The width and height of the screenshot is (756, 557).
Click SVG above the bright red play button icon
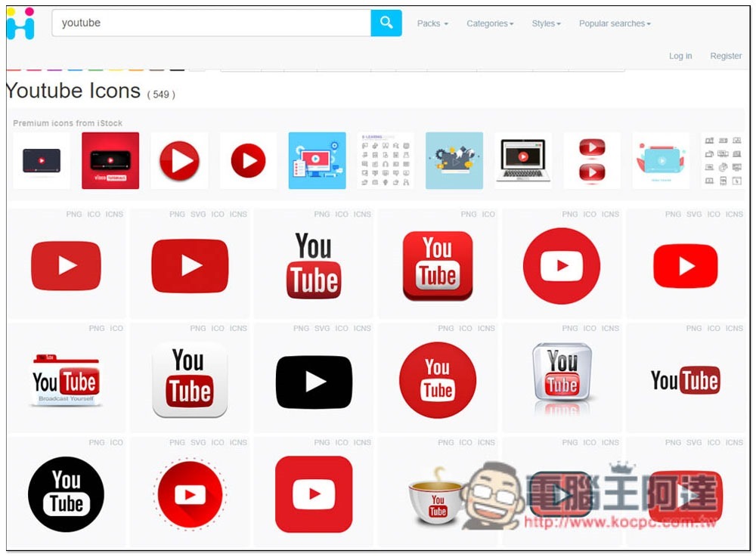(x=694, y=215)
